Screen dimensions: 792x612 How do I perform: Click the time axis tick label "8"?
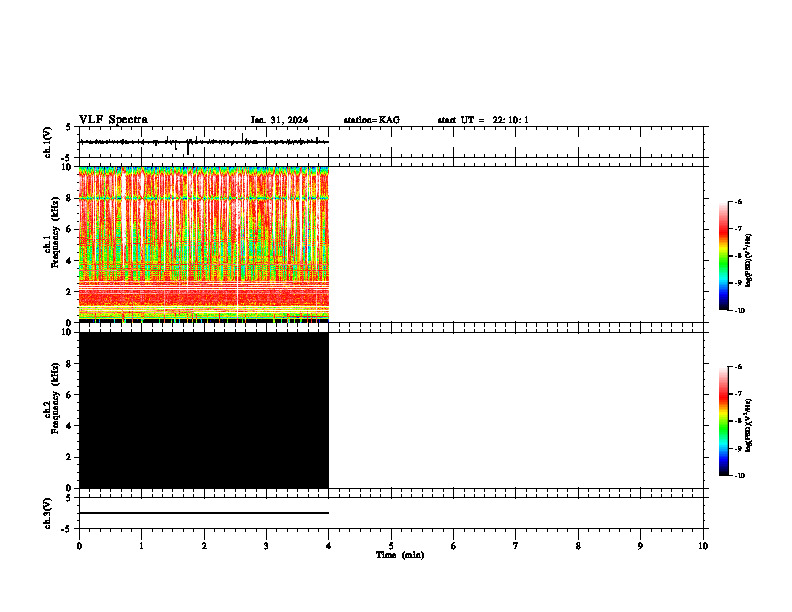pos(578,546)
